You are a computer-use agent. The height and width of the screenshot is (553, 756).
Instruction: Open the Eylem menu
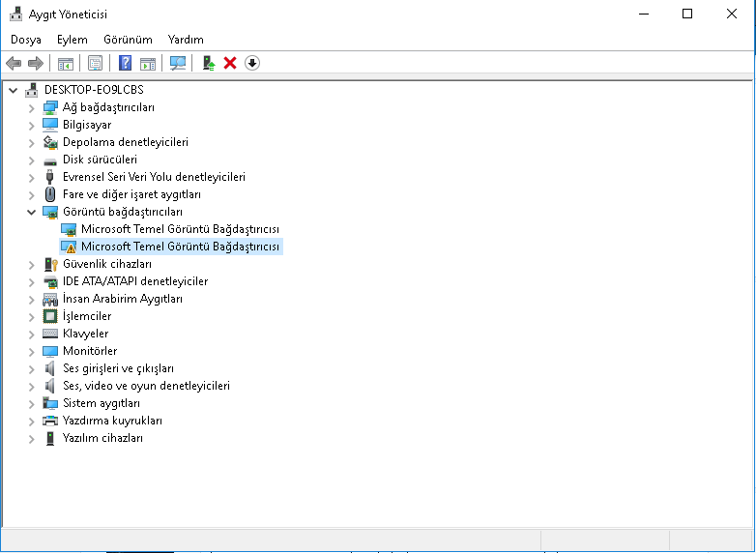(x=73, y=40)
